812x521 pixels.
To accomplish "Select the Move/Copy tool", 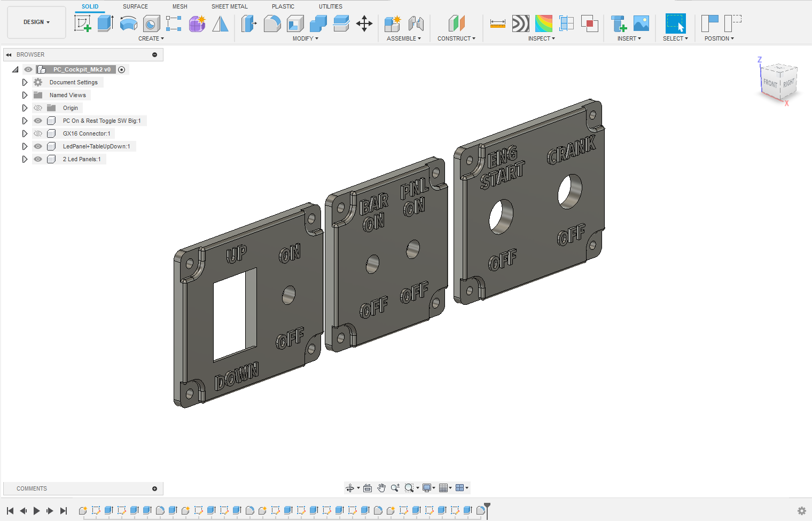I will [364, 23].
